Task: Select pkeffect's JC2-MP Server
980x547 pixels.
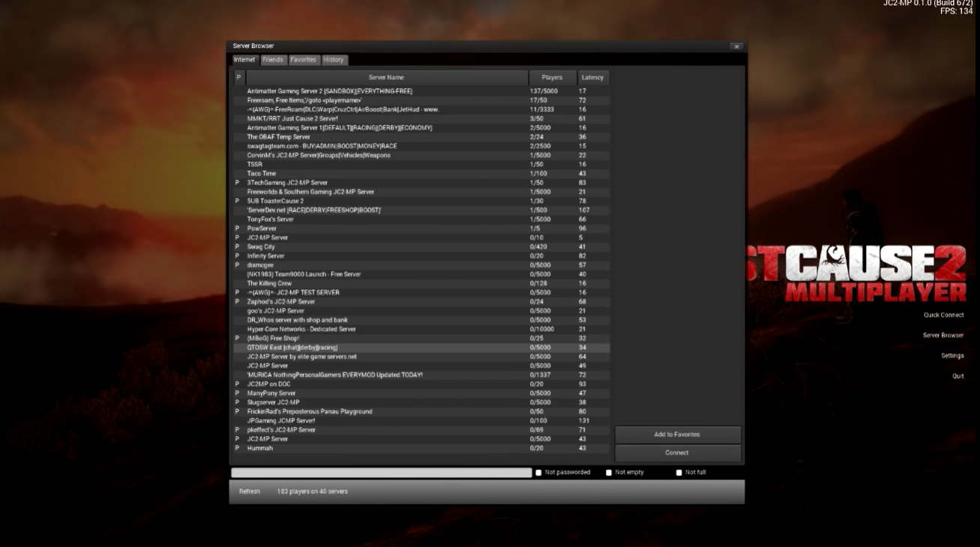Action: [421, 430]
